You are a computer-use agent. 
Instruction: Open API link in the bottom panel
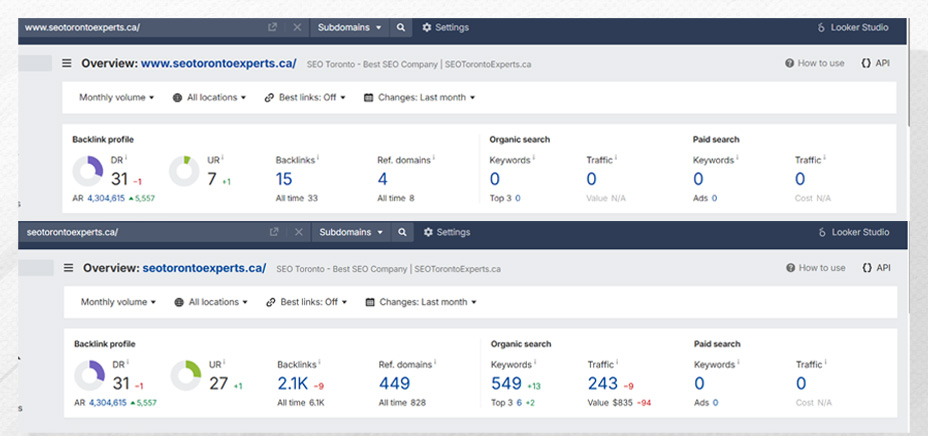click(877, 268)
